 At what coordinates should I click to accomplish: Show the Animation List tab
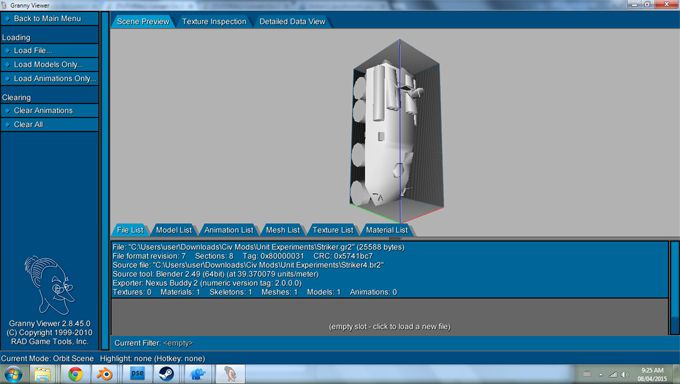[x=229, y=230]
